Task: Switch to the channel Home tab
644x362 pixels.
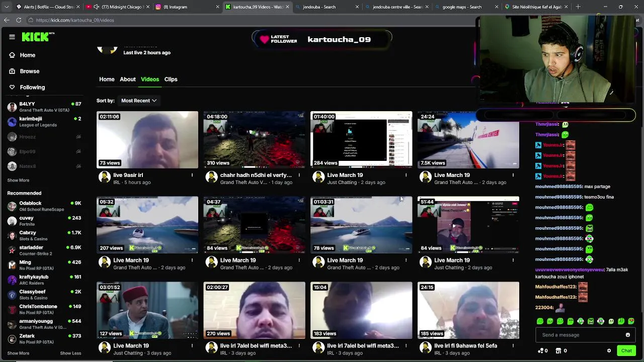Action: coord(107,79)
